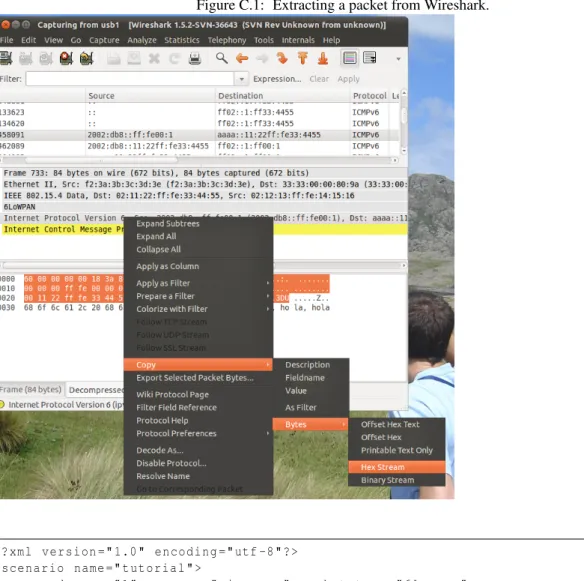Clear the display filter

[319, 79]
